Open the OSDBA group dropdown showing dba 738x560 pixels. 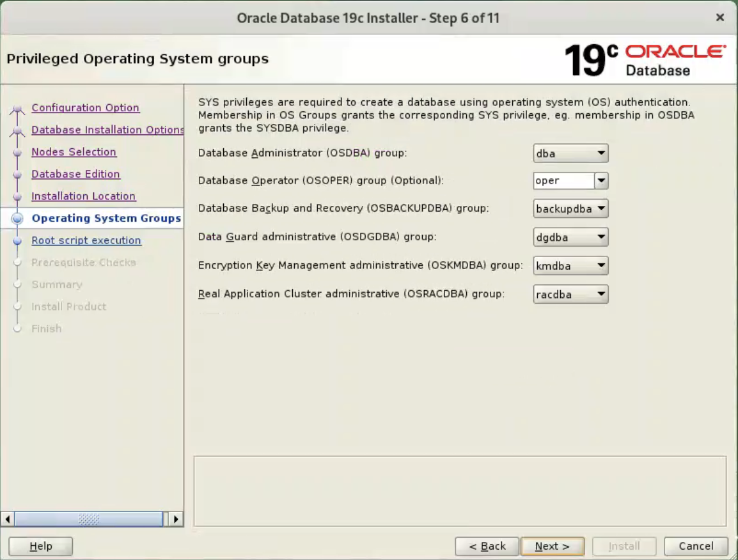click(570, 153)
